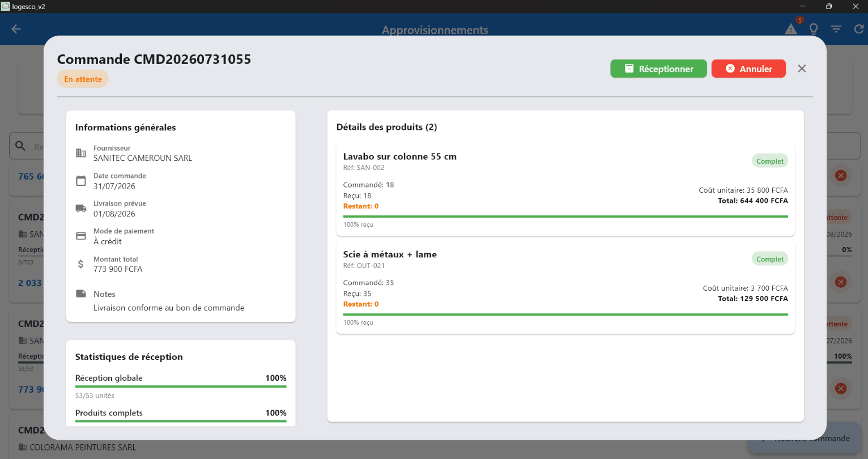Screen dimensions: 868x459
Task: Refresh the Approvisionnements page
Action: click(859, 29)
